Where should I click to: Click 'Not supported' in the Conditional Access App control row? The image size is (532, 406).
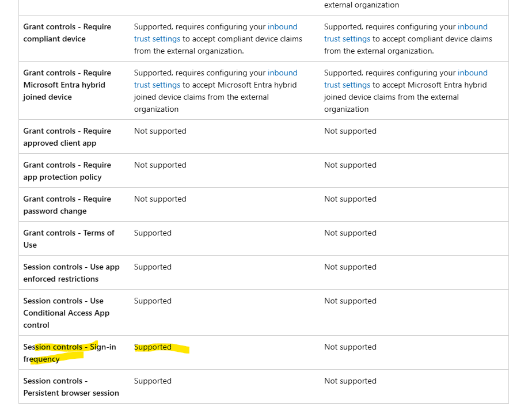[350, 301]
